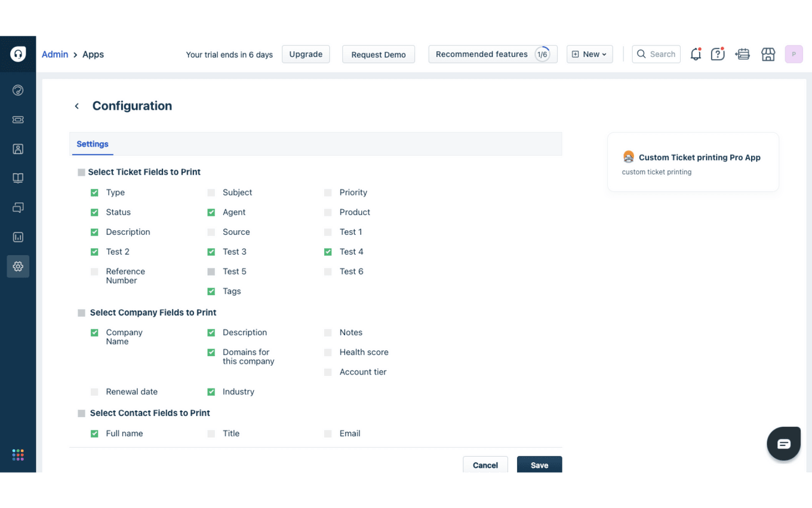Open the Marketplace store icon
The width and height of the screenshot is (812, 508).
(768, 54)
